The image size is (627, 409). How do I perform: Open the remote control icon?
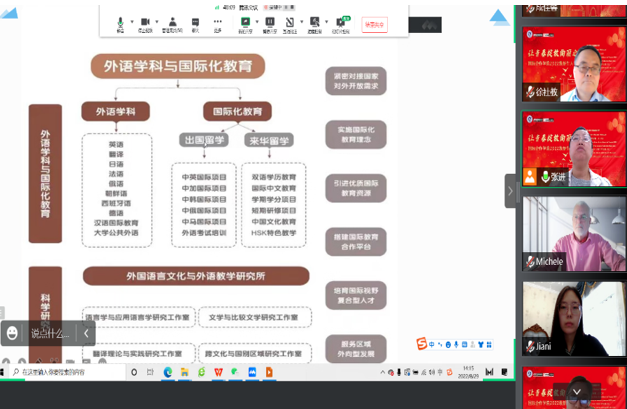click(x=315, y=24)
